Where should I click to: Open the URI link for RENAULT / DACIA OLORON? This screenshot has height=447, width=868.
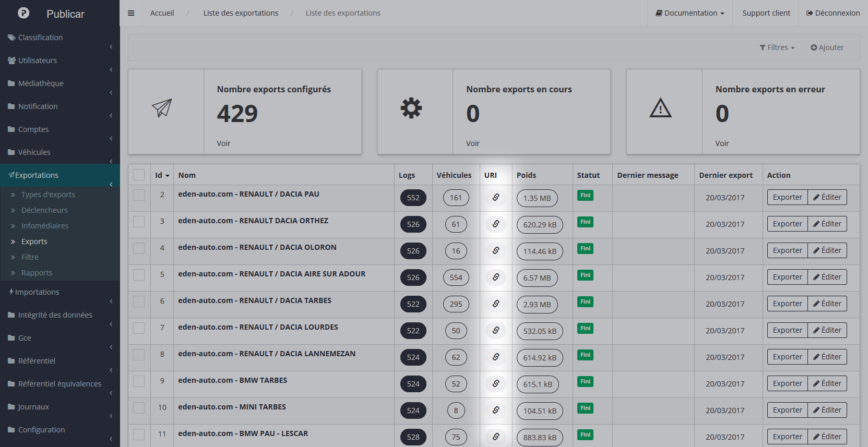[496, 250]
